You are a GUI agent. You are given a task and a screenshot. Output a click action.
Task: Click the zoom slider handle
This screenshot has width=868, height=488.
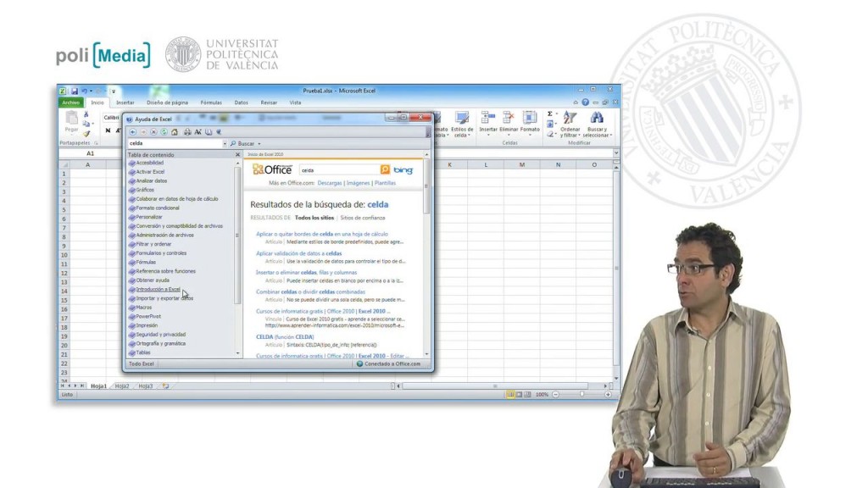tap(581, 395)
